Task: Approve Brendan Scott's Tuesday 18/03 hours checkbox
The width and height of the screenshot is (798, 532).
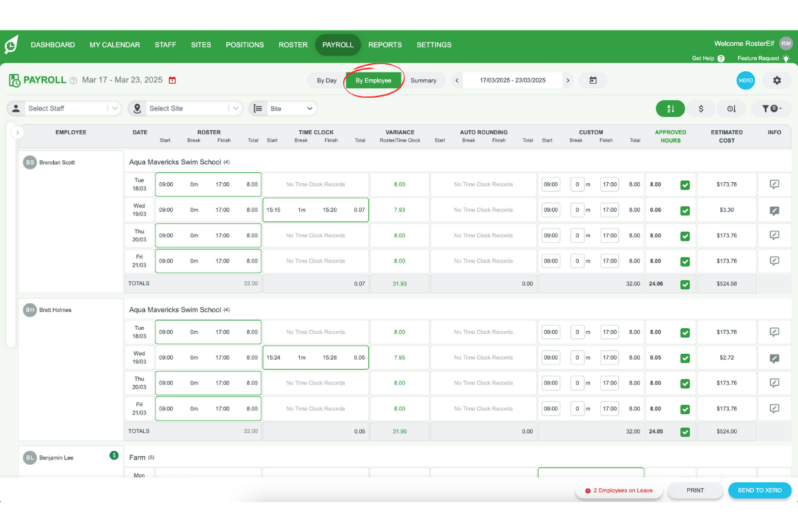Action: tap(685, 184)
